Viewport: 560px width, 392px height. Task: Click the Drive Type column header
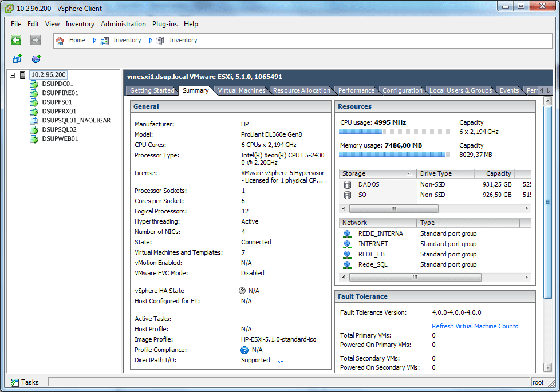click(445, 173)
